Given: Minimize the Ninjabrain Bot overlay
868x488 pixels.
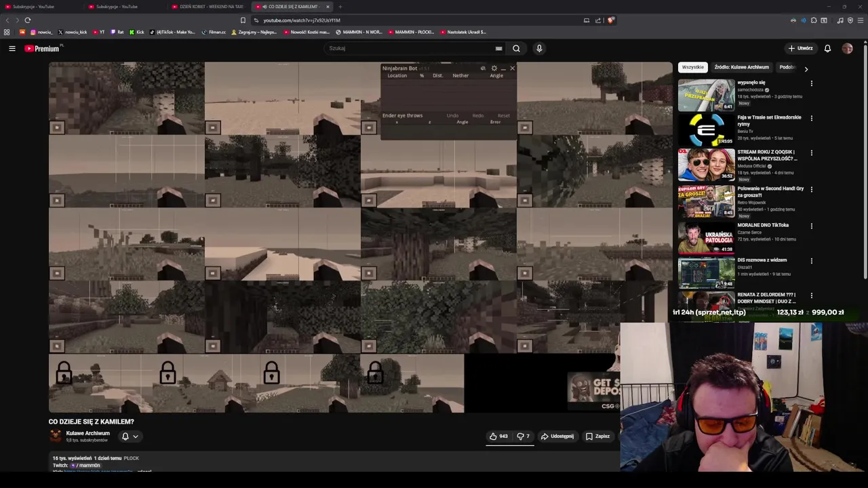Looking at the screenshot, I should 503,68.
